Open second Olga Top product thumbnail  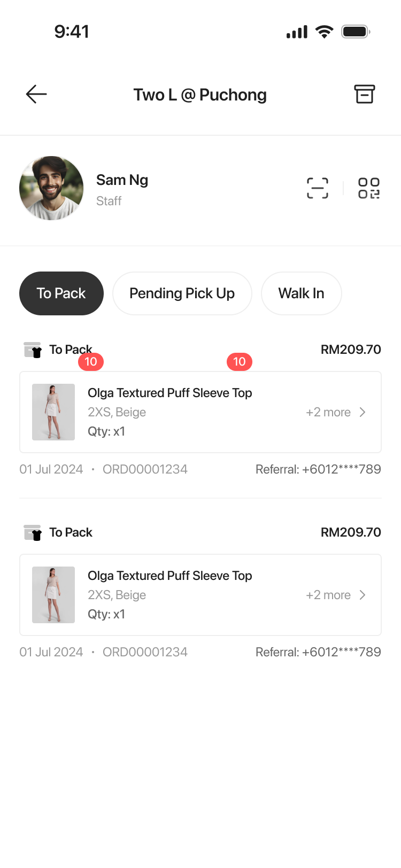(x=53, y=595)
